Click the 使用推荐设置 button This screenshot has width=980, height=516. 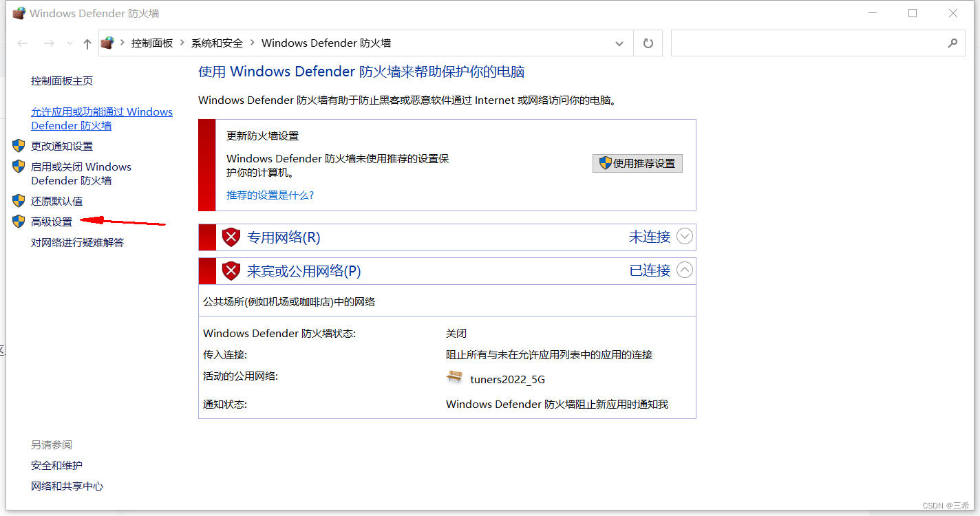(637, 163)
